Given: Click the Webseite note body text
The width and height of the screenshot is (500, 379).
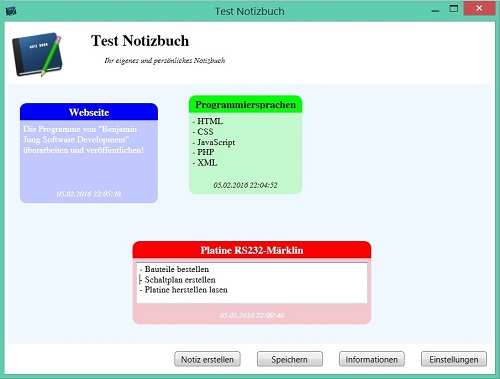Looking at the screenshot, I should (83, 139).
